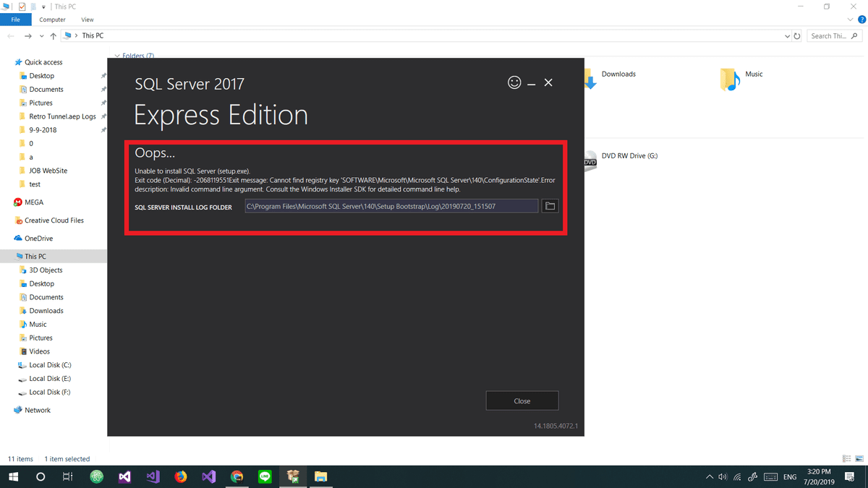Open Chrome from the taskbar
Image resolution: width=868 pixels, height=488 pixels.
237,476
